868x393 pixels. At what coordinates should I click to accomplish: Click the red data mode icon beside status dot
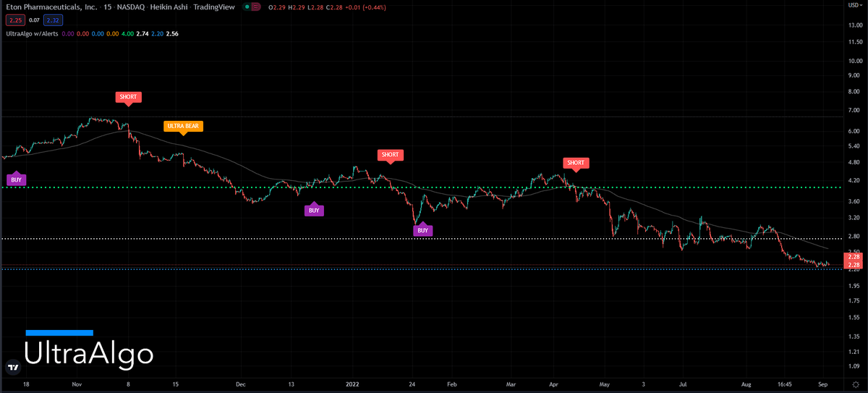[256, 7]
